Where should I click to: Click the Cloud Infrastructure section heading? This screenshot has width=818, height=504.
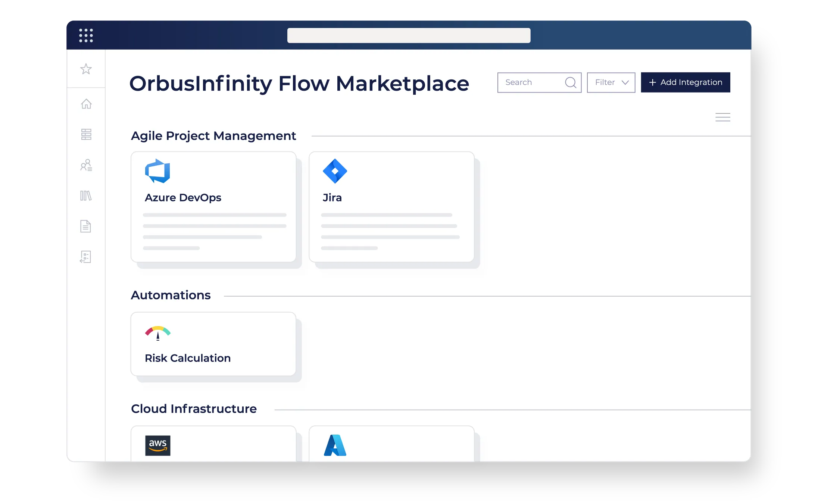(x=194, y=409)
